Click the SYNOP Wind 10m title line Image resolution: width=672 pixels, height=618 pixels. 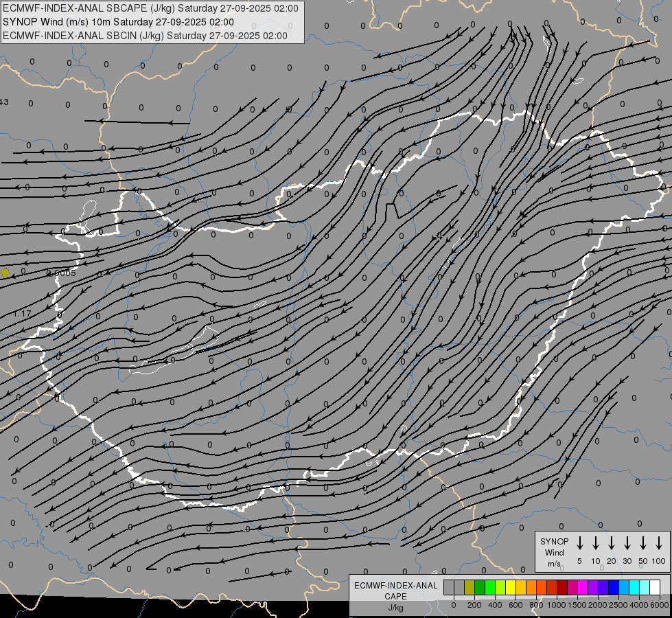[x=118, y=22]
